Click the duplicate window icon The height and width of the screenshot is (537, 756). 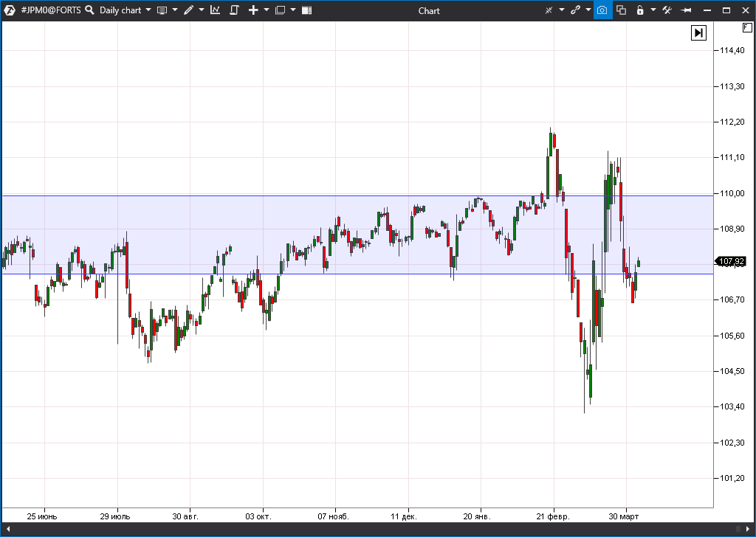click(x=621, y=10)
